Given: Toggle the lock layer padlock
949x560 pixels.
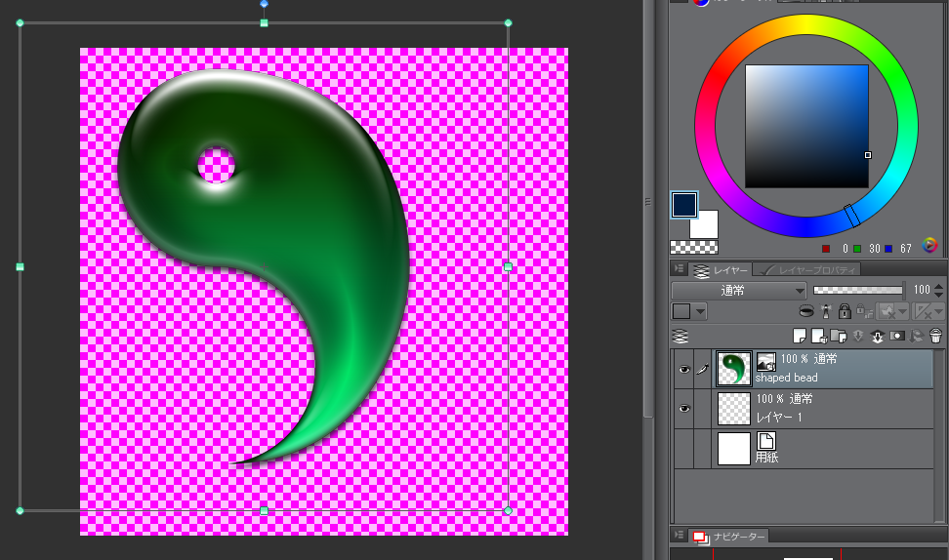Looking at the screenshot, I should pos(845,311).
